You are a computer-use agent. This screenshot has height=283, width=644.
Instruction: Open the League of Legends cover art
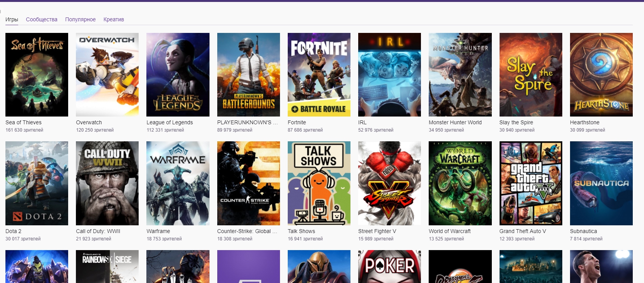(x=178, y=75)
